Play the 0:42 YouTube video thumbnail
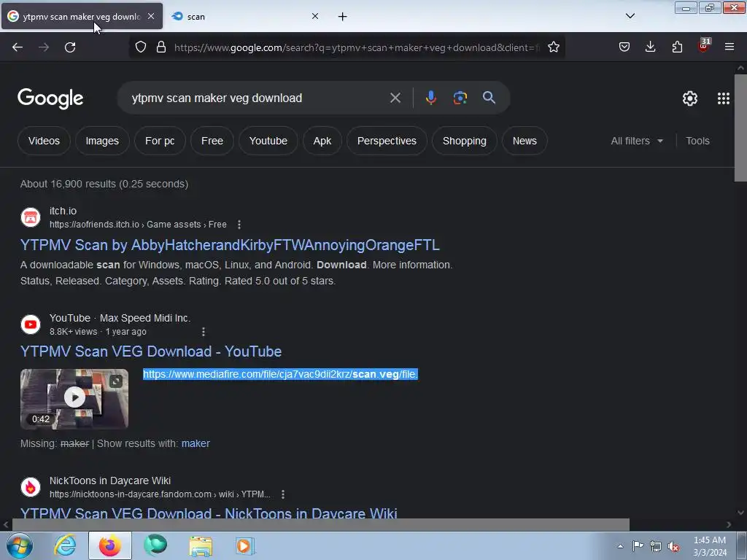The width and height of the screenshot is (747, 560). tap(74, 399)
